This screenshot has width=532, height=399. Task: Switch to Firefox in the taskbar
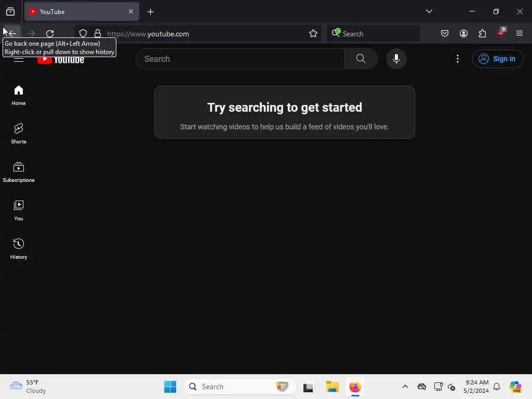(x=355, y=387)
